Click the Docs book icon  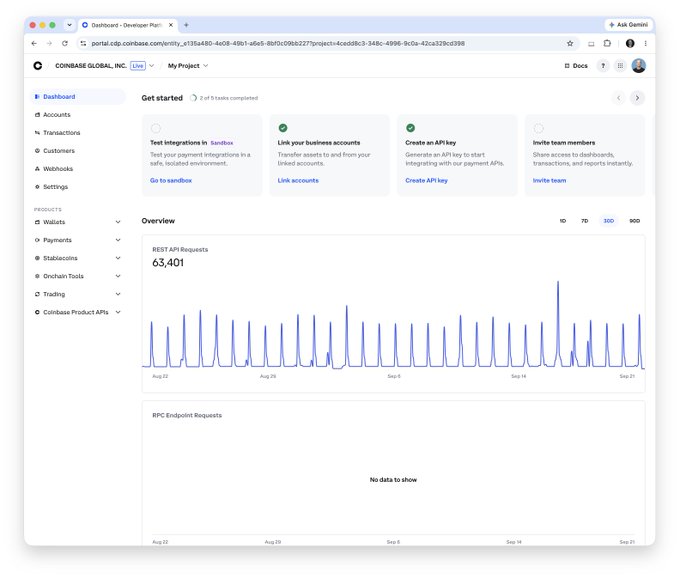coord(567,66)
